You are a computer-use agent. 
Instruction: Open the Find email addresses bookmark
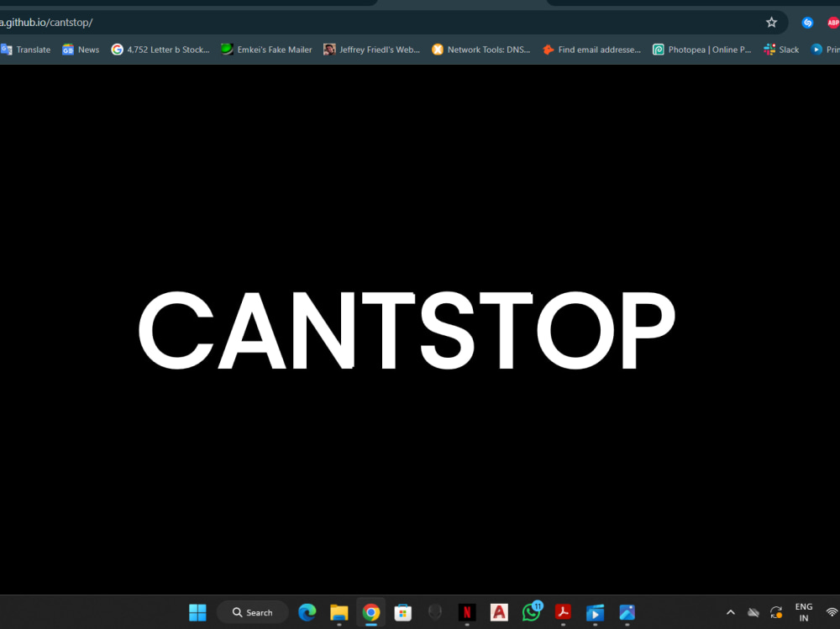591,50
